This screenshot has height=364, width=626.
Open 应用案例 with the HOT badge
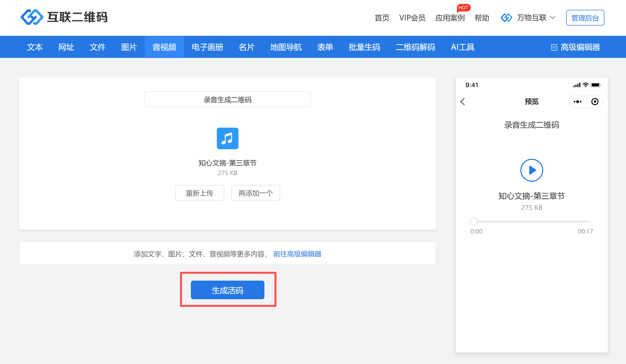coord(450,18)
